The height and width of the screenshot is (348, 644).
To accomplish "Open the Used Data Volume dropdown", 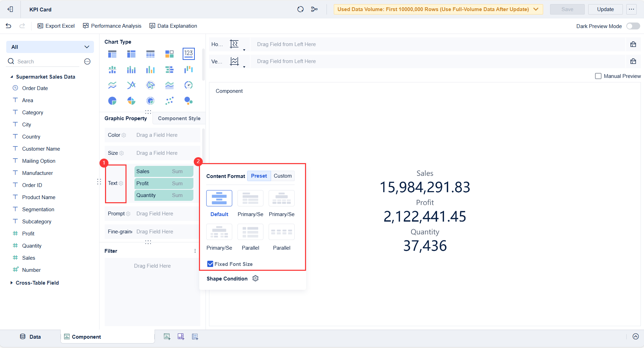I will click(x=536, y=9).
